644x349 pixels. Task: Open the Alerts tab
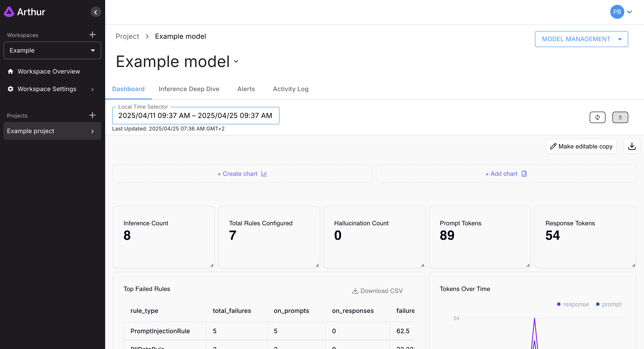click(x=246, y=89)
